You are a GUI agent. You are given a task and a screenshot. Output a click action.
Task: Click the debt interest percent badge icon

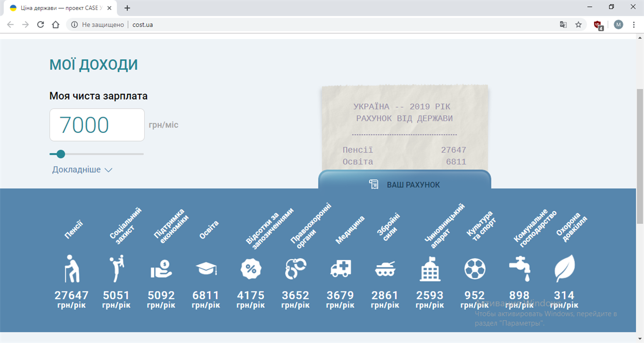(251, 268)
